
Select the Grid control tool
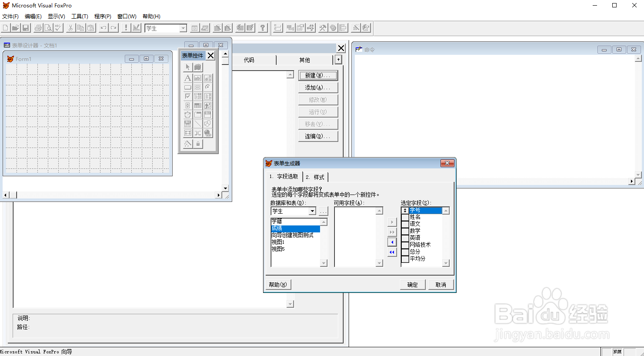pos(197,105)
